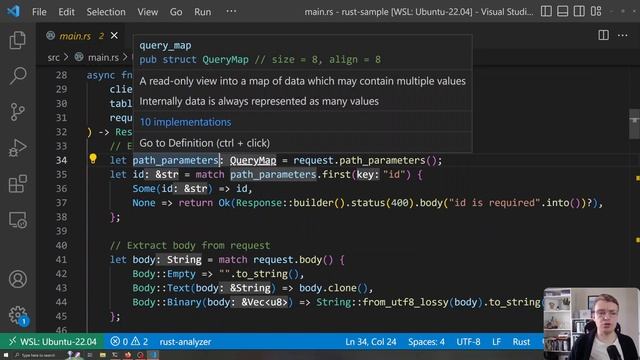Viewport: 640px width, 360px height.
Task: Open the Accounts menu icon
Action: 18,279
